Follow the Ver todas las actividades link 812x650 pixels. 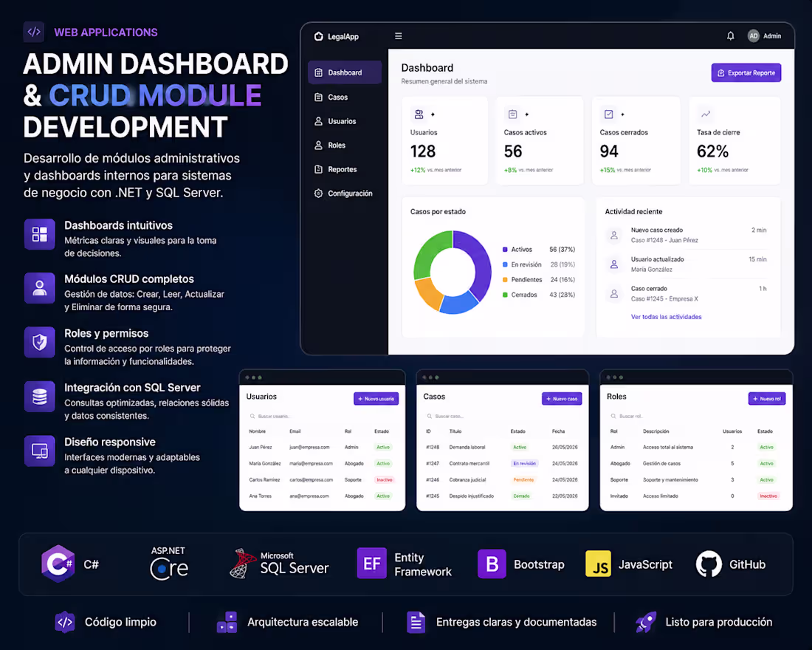point(666,317)
